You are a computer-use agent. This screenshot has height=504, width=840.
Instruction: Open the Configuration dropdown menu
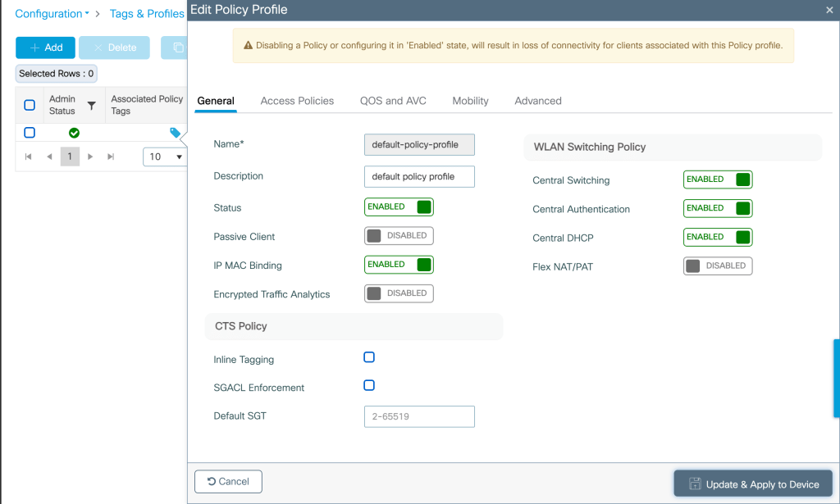pyautogui.click(x=52, y=14)
